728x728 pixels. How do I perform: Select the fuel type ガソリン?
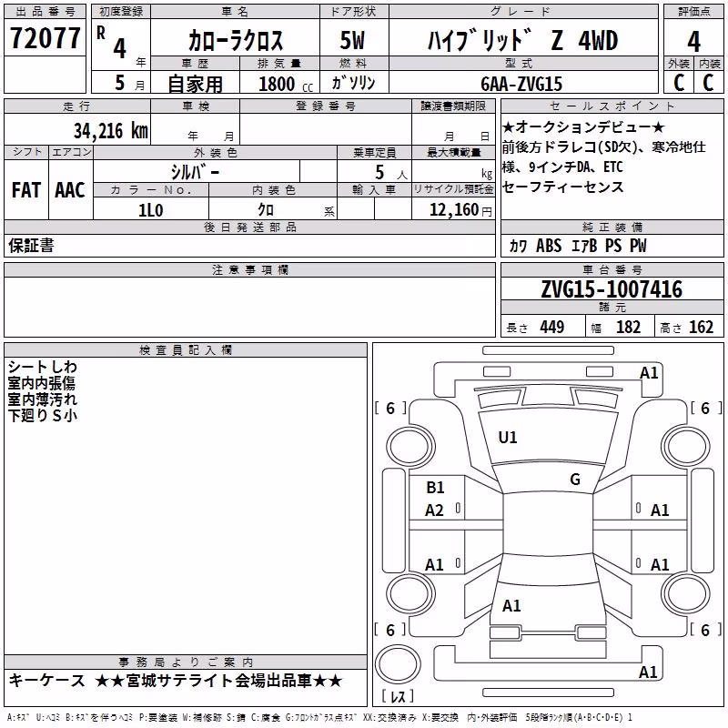pos(353,83)
